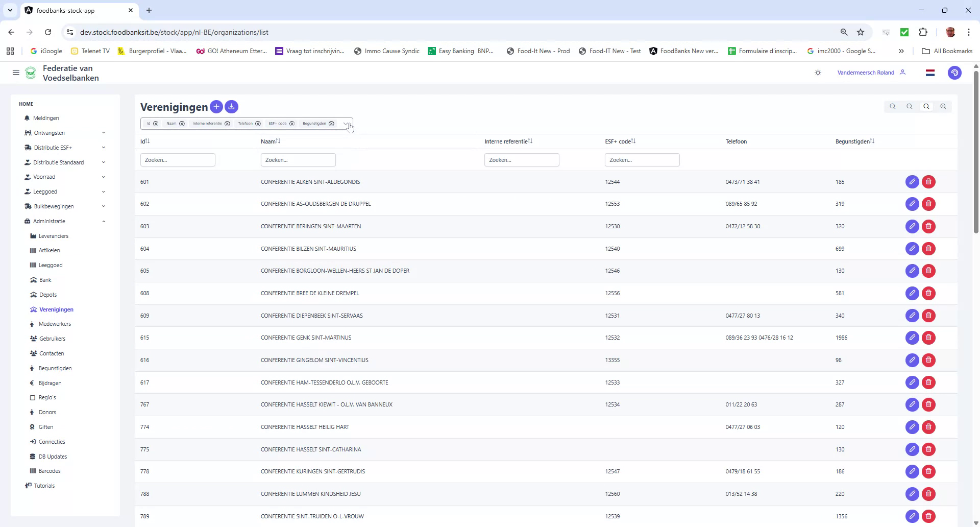
Task: Click the download/export icon next to Verenigingen title
Action: pyautogui.click(x=231, y=107)
